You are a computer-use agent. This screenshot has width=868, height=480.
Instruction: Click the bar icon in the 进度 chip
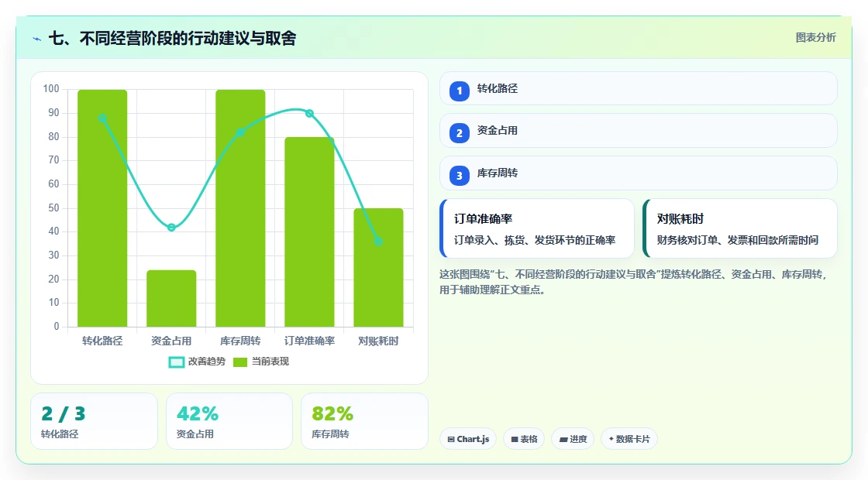coord(563,440)
